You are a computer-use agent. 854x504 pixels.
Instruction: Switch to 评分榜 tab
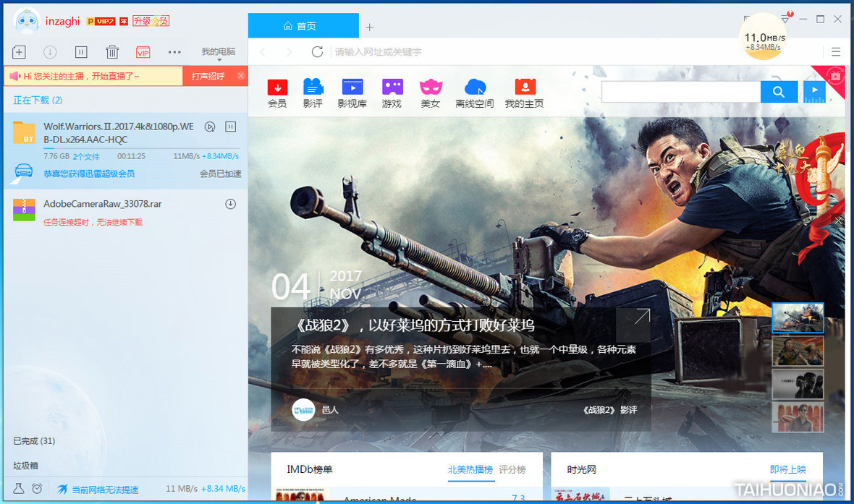click(512, 470)
